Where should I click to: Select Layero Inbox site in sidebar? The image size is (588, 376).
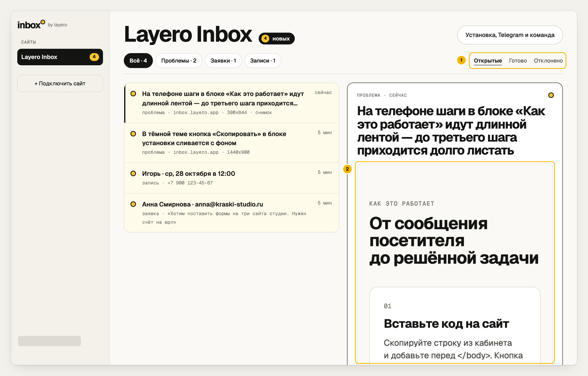[x=60, y=57]
